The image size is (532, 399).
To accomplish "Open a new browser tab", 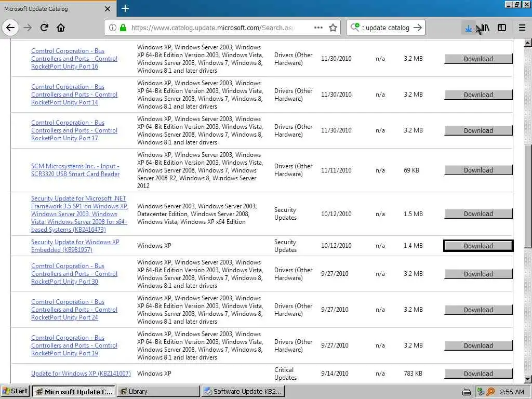I will [x=125, y=8].
